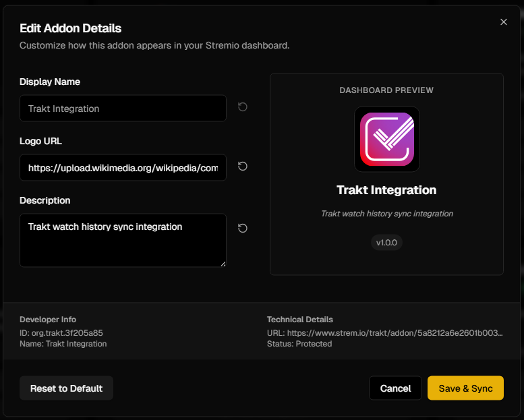The height and width of the screenshot is (420, 524).
Task: Click into the Logo URL input
Action: pos(123,167)
